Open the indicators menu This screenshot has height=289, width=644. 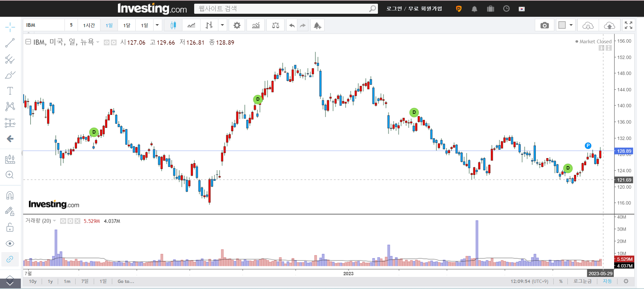click(256, 25)
